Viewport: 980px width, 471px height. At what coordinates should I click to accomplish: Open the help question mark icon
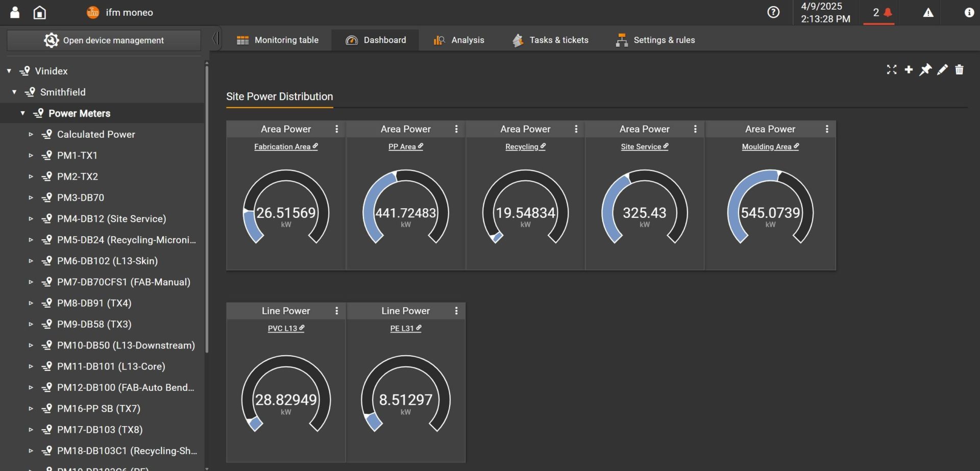click(773, 12)
